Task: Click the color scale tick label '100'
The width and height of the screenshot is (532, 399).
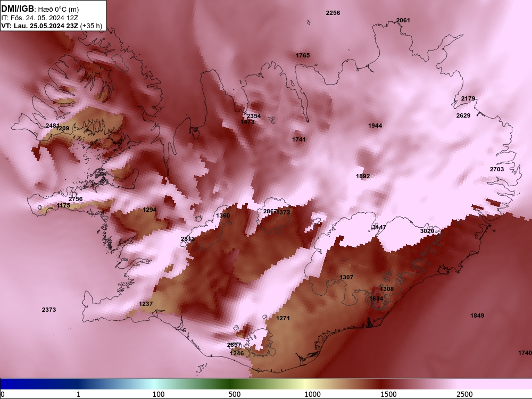Action: tap(159, 394)
